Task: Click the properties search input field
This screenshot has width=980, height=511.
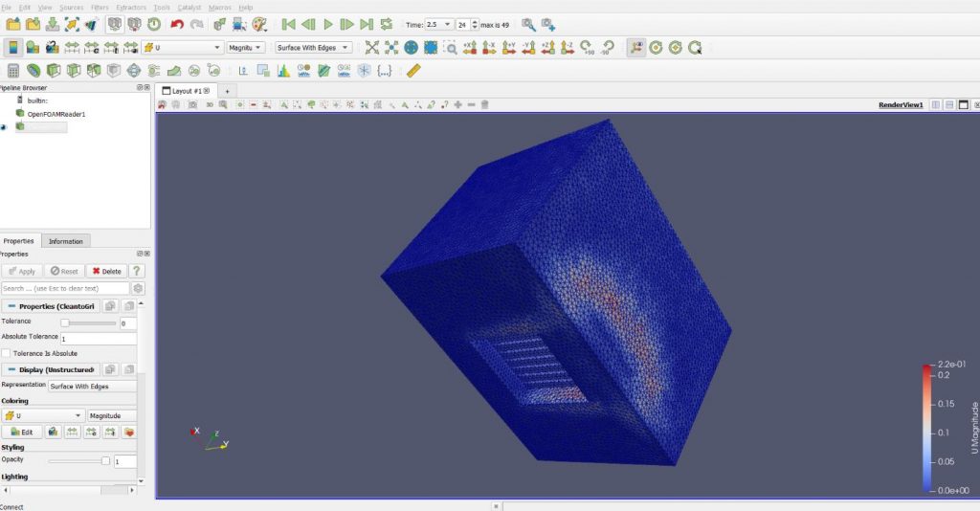Action: click(x=65, y=288)
